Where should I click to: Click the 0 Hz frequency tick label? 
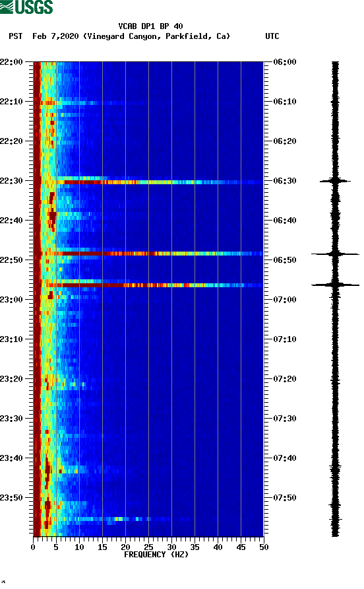[x=33, y=547]
